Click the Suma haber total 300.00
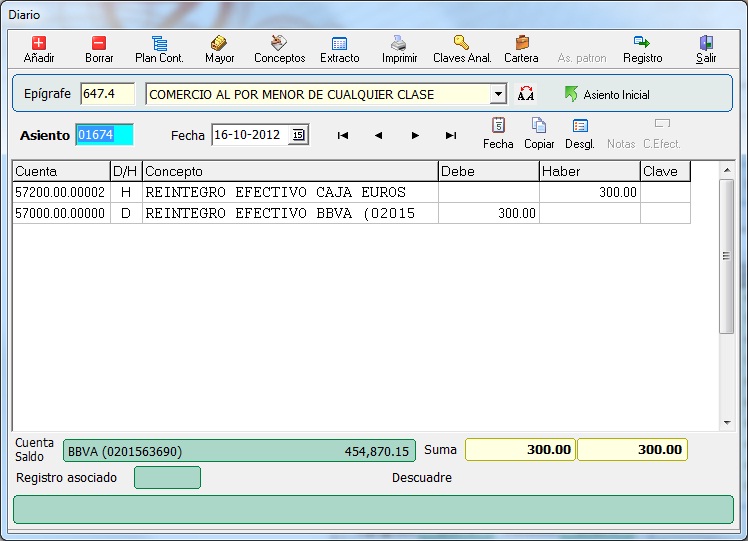 [632, 449]
